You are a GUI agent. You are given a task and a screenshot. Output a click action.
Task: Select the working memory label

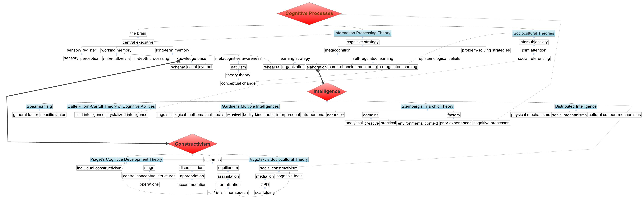[x=116, y=50]
